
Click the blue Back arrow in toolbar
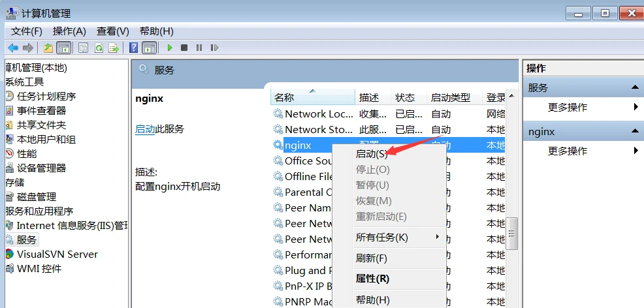[13, 48]
